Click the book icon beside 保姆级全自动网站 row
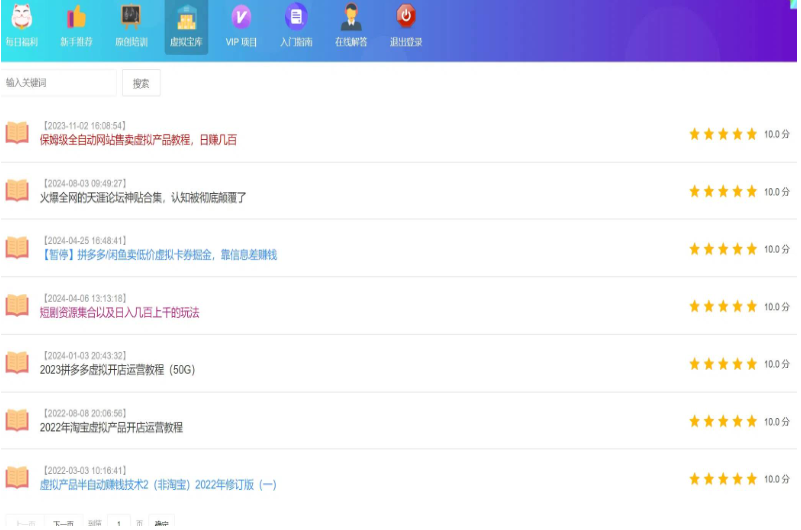This screenshot has height=530, width=801. tap(17, 133)
